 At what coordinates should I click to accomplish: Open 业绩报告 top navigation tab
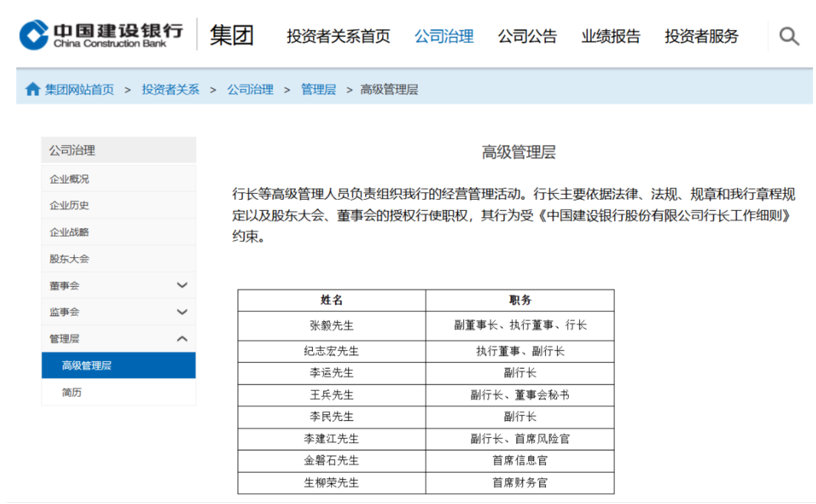point(610,36)
